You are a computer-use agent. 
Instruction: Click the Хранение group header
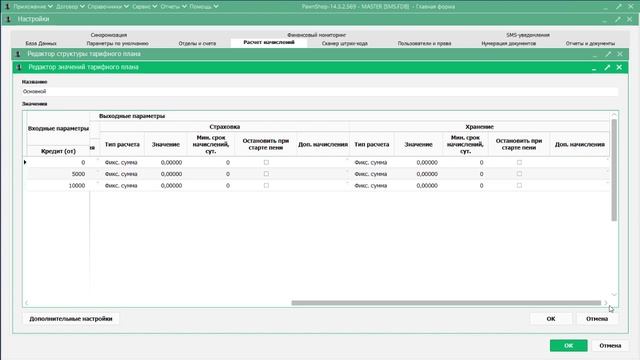coord(480,127)
